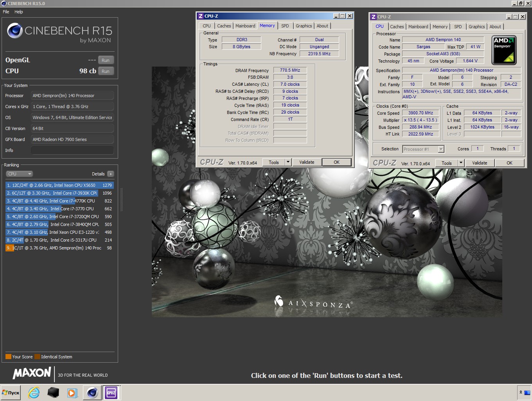Select ranking entry Intel Xeon X5650
Viewport: 532px width, 401px height.
(59, 185)
